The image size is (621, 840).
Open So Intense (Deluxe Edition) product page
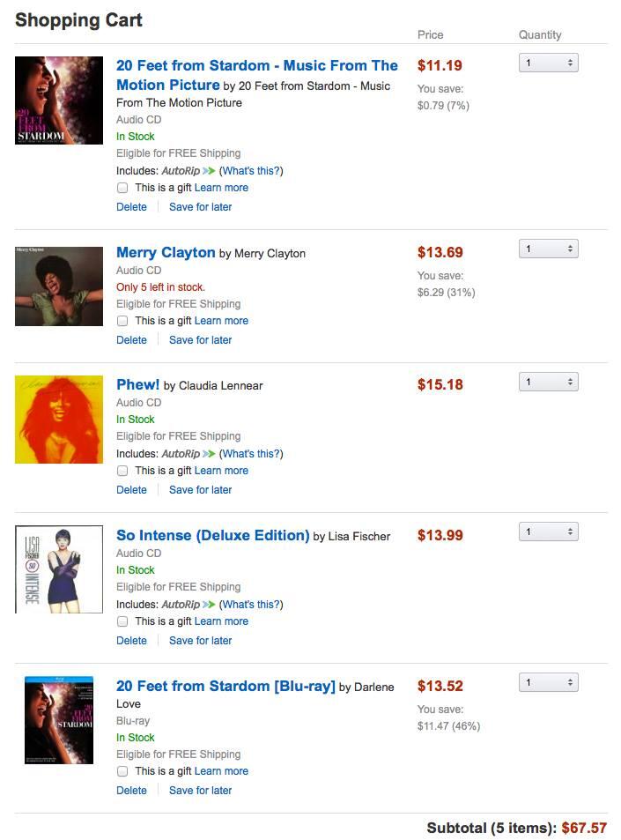click(212, 536)
